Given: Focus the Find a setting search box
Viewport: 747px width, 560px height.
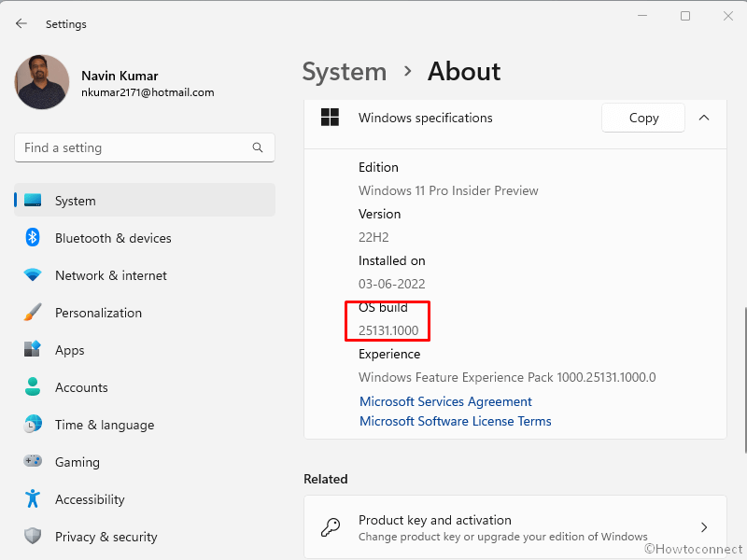Looking at the screenshot, I should click(x=145, y=147).
